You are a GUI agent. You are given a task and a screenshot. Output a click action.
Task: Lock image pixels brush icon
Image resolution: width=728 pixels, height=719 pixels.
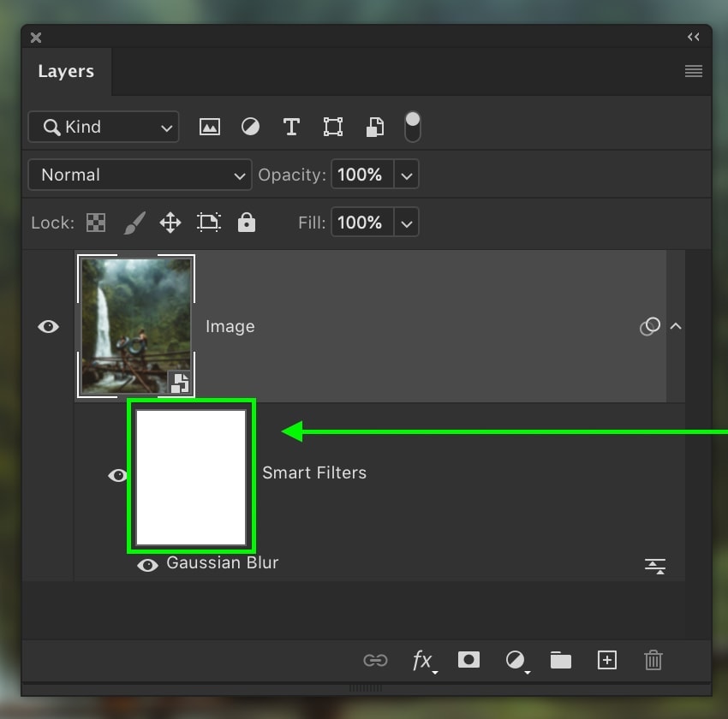(x=134, y=223)
